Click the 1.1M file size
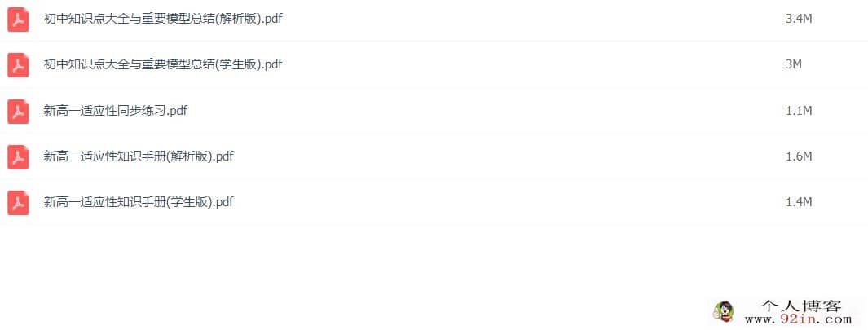Screen dimensions: 868x330 click(x=799, y=111)
